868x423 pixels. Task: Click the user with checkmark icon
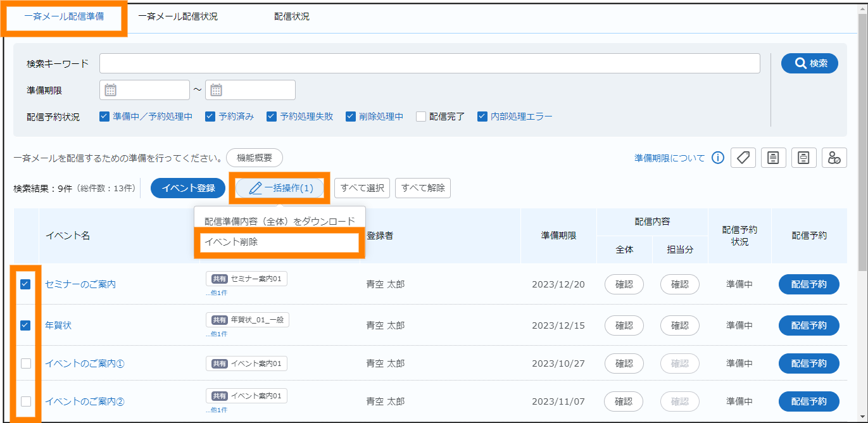coord(834,158)
